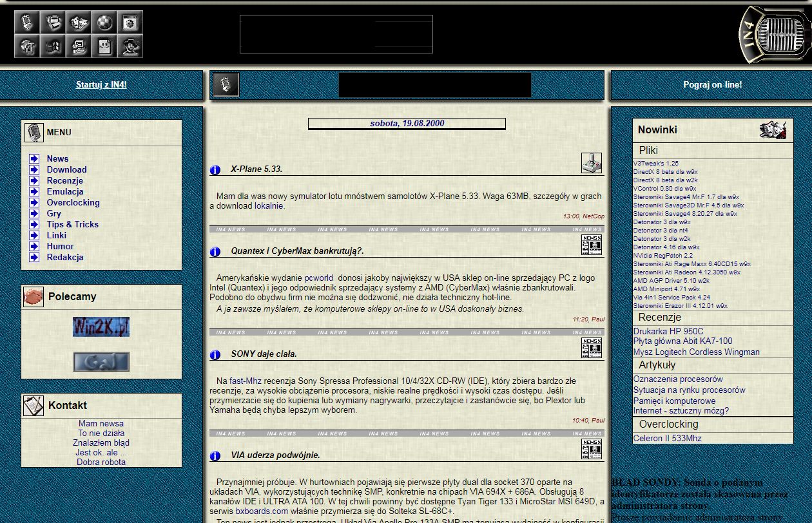Open the computer and keyboard icon
This screenshot has width=812, height=523.
point(79,46)
